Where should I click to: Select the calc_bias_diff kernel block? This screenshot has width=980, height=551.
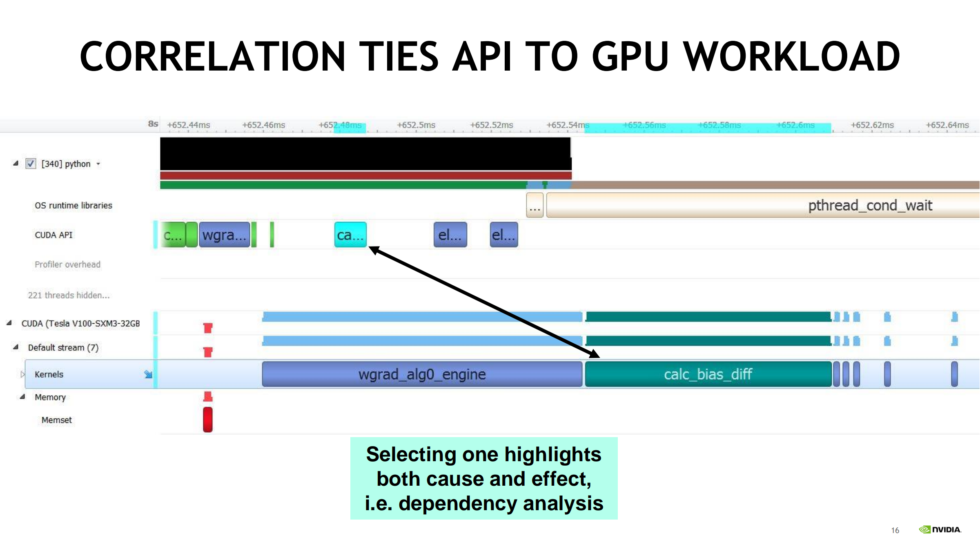pos(708,374)
